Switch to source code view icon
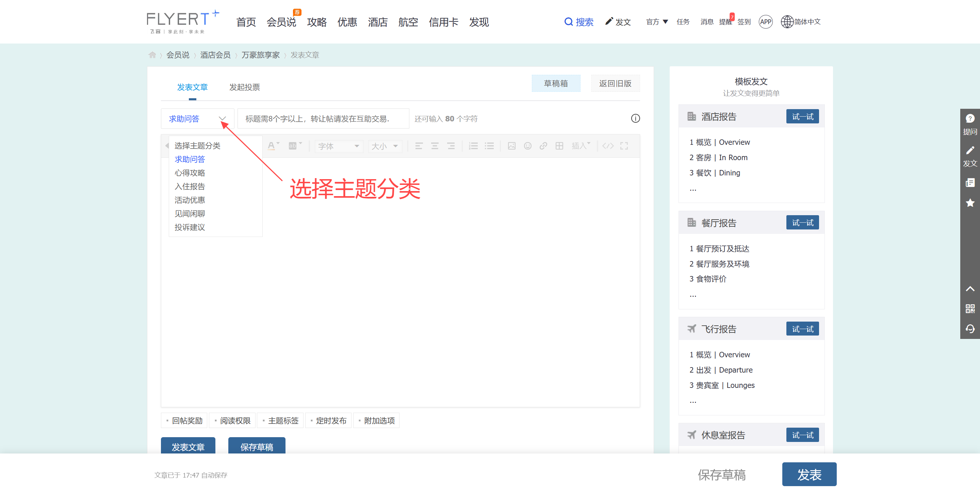The image size is (980, 497). coord(608,146)
